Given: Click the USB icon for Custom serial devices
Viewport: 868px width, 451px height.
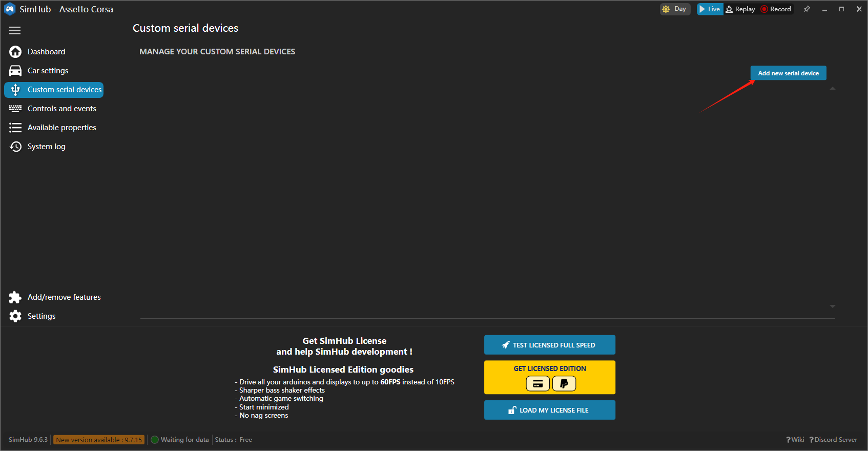Looking at the screenshot, I should click(x=15, y=90).
